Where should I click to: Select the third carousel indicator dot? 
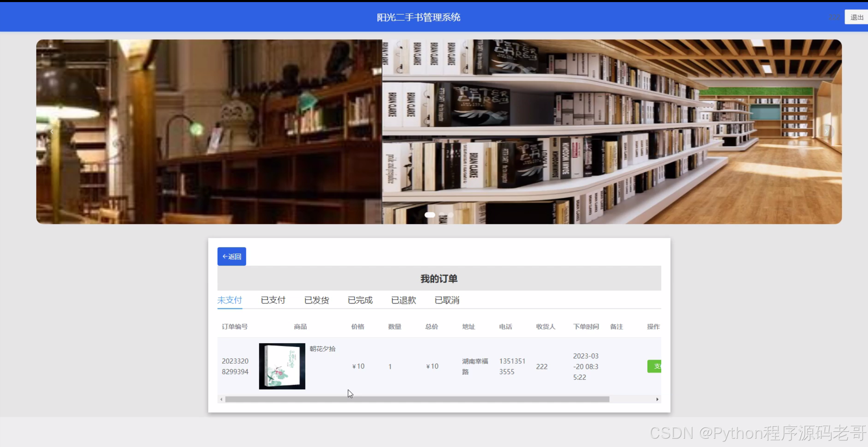click(451, 215)
